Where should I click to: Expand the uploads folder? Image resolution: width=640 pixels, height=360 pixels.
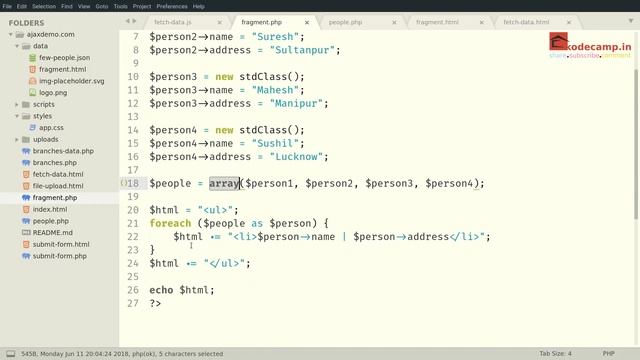[x=17, y=140]
